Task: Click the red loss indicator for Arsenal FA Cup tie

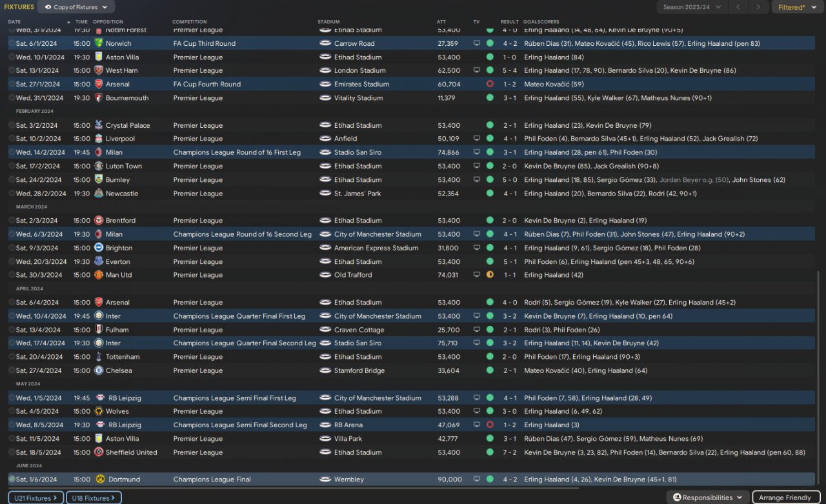Action: [490, 84]
